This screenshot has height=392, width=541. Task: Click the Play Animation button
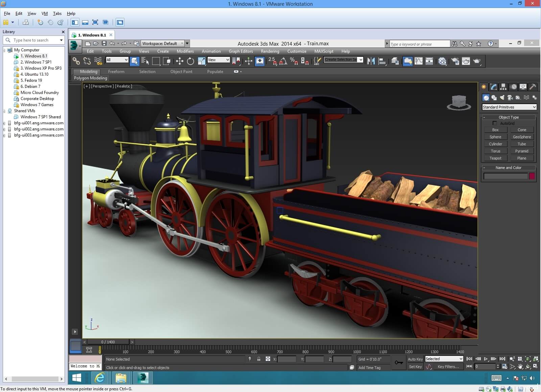(486, 359)
